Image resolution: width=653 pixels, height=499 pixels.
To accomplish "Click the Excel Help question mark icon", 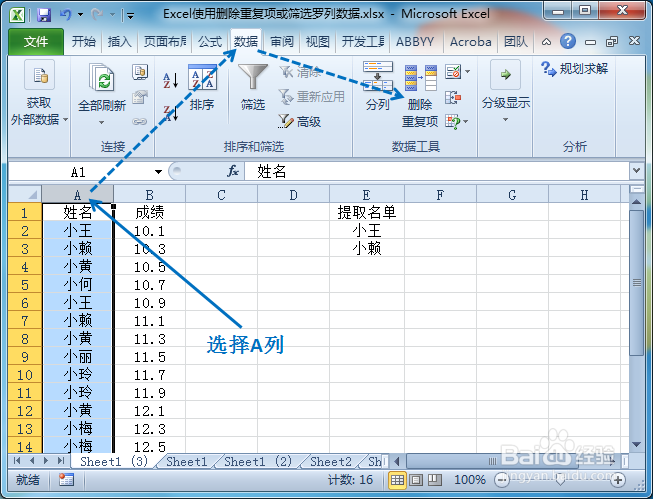I will [568, 41].
